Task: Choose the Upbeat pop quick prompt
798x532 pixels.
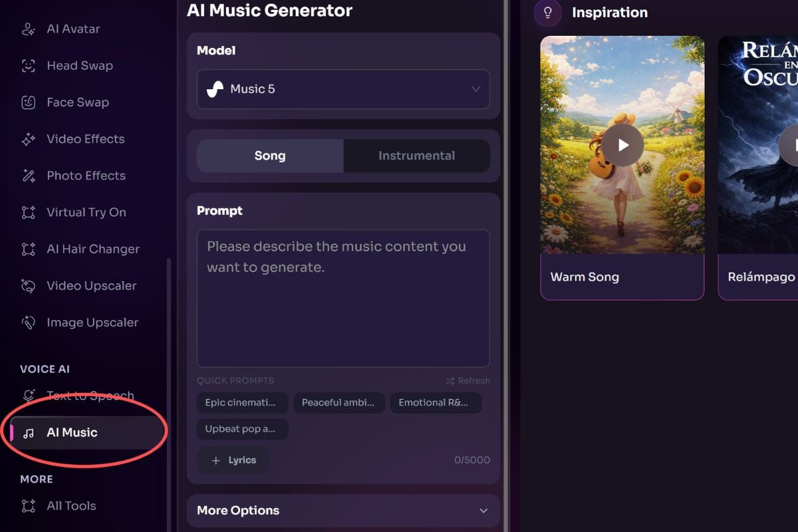Action: [x=242, y=429]
